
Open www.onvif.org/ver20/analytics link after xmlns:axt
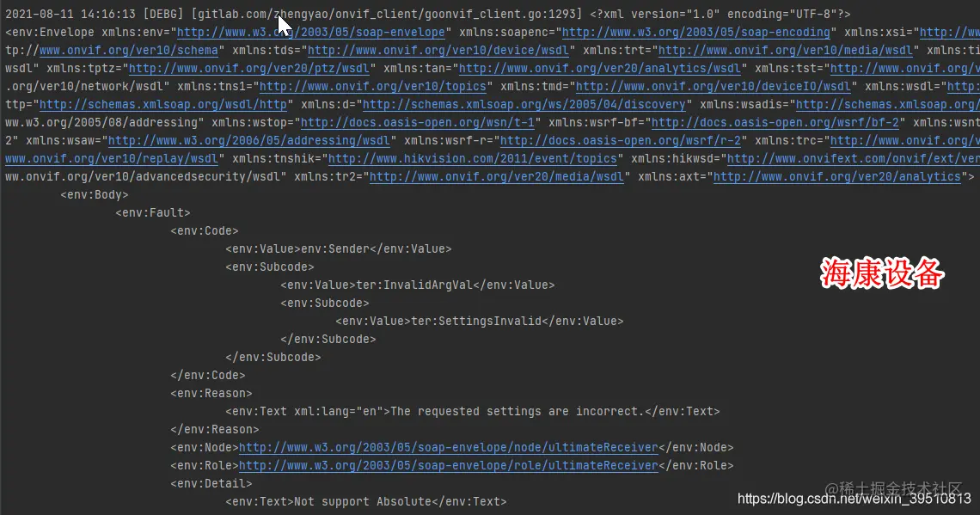click(x=837, y=177)
